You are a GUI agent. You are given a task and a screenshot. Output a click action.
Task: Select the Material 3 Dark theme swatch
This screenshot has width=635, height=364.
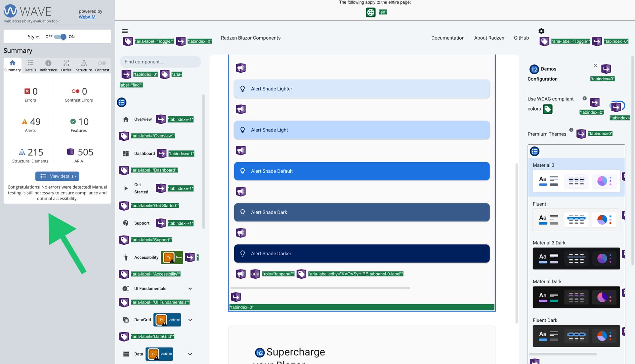click(x=576, y=258)
